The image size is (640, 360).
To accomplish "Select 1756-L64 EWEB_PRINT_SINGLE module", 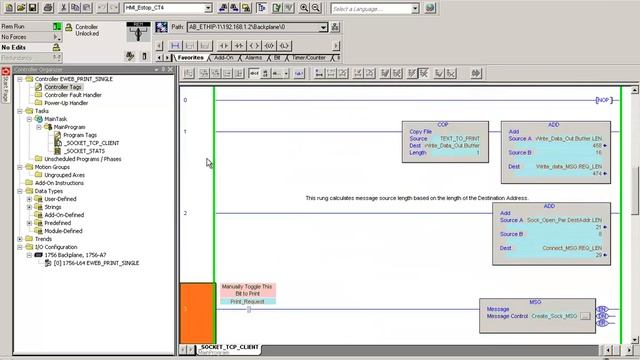I will [x=96, y=263].
